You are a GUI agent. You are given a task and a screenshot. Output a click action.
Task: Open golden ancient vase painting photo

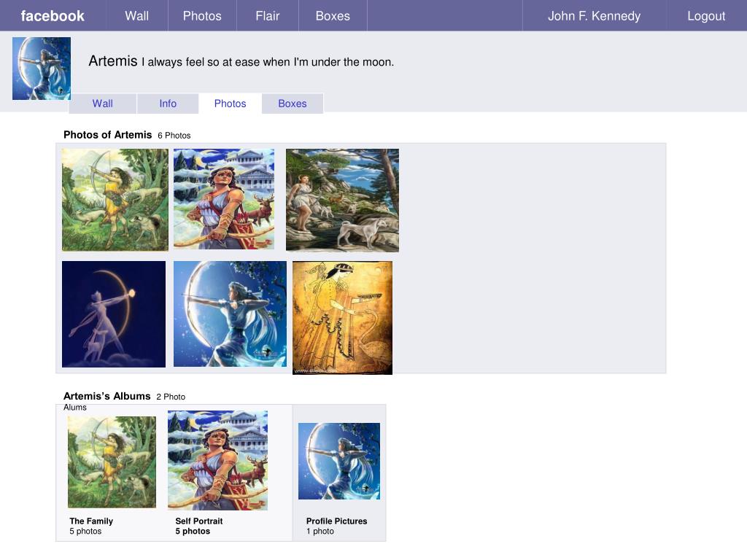pos(343,318)
